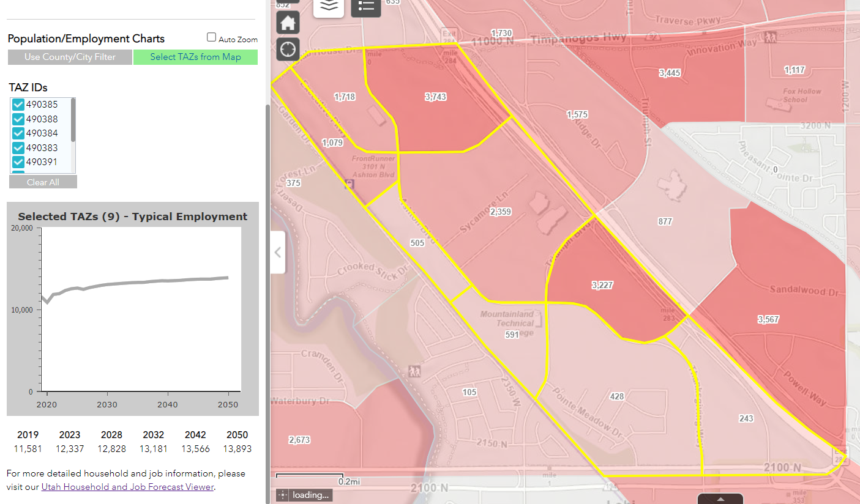Click the 2032 employment value 13,181
The image size is (860, 504).
coord(154,449)
